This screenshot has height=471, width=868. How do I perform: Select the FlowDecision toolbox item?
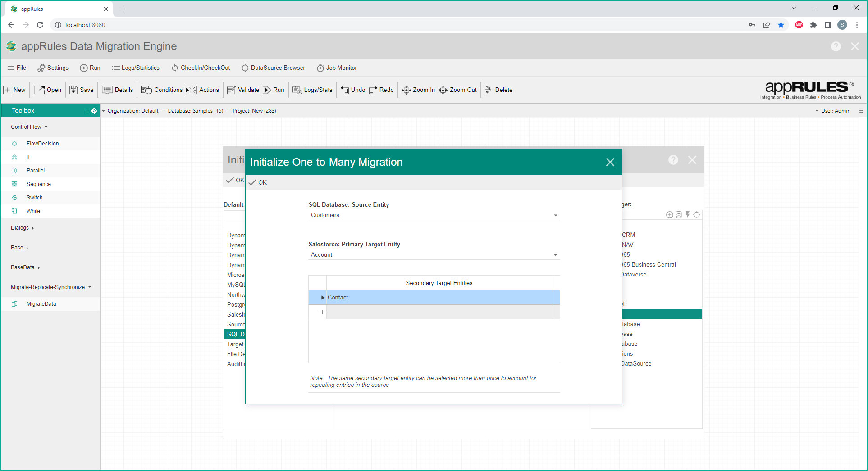pyautogui.click(x=42, y=144)
